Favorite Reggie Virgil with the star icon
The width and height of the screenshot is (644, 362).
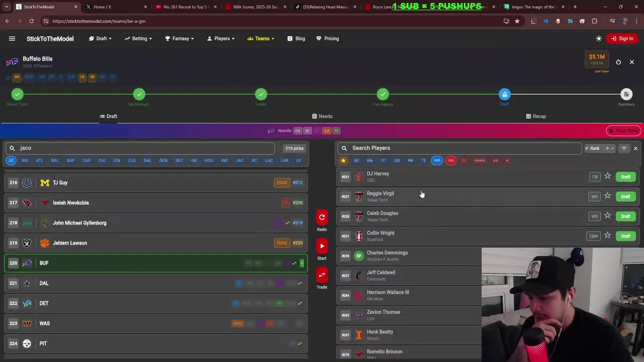(608, 196)
